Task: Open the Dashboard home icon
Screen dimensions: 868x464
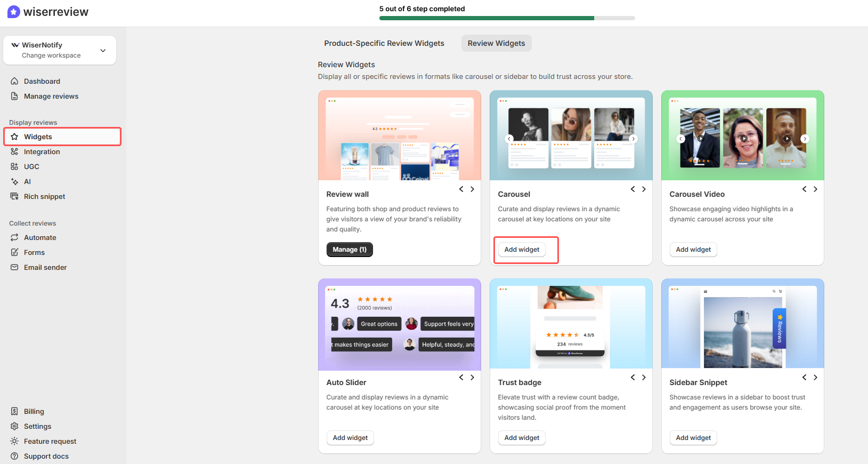Action: click(14, 81)
